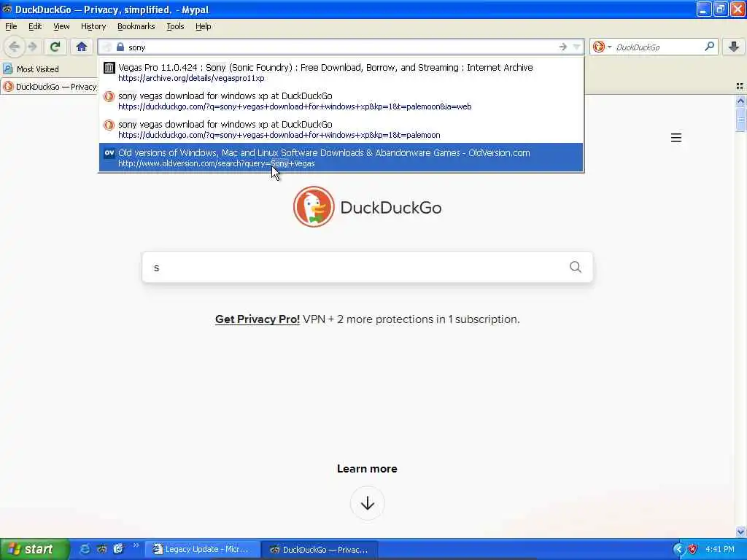
Task: Click the red security shield tray icon
Action: [693, 549]
